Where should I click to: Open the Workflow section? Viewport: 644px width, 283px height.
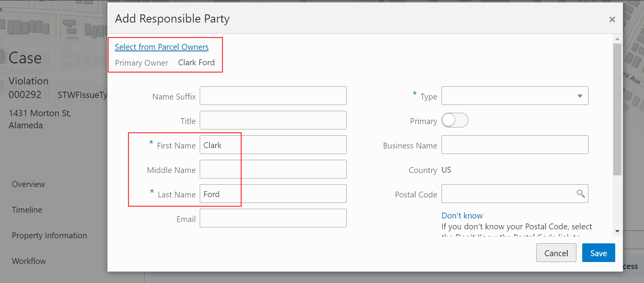coord(29,261)
